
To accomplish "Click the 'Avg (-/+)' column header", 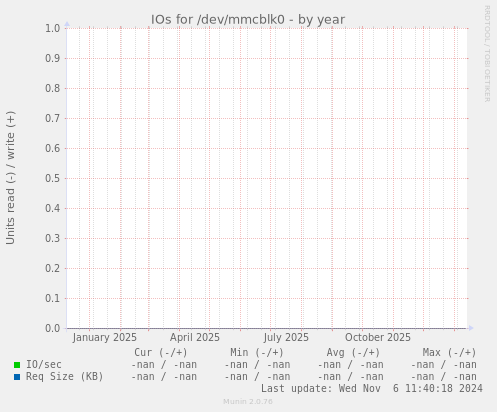I will 353,352.
